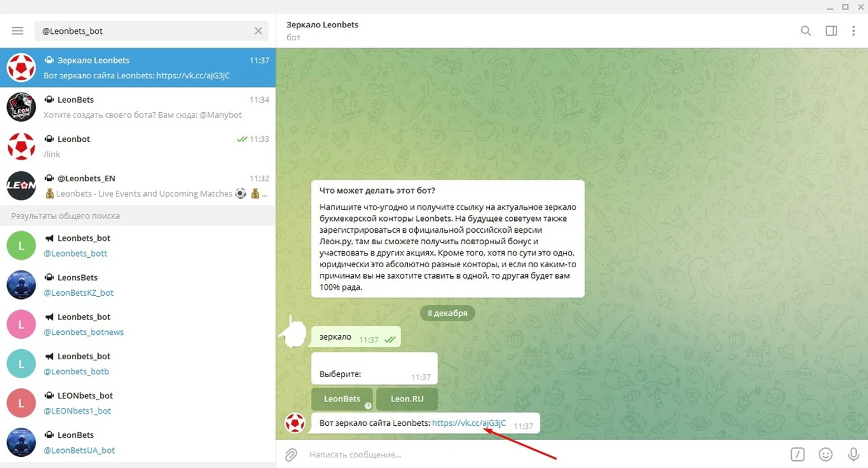Click the red L avatar of @LEONbets1_bot
The image size is (868, 468).
click(x=21, y=403)
